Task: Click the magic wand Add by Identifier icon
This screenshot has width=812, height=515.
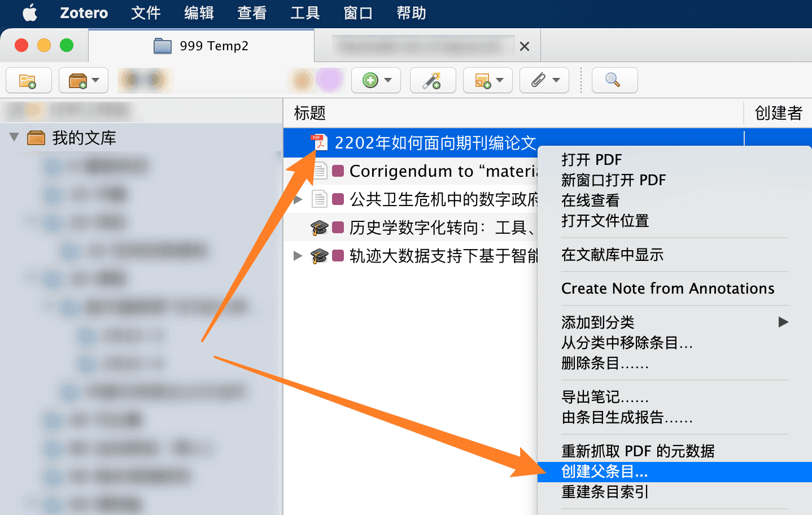Action: pos(433,81)
